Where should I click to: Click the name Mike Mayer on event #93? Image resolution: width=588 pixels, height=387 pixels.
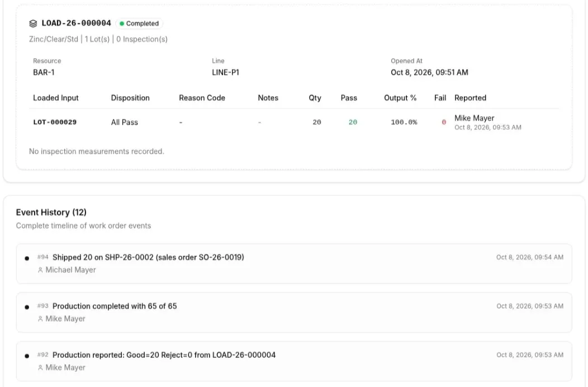[x=65, y=319]
